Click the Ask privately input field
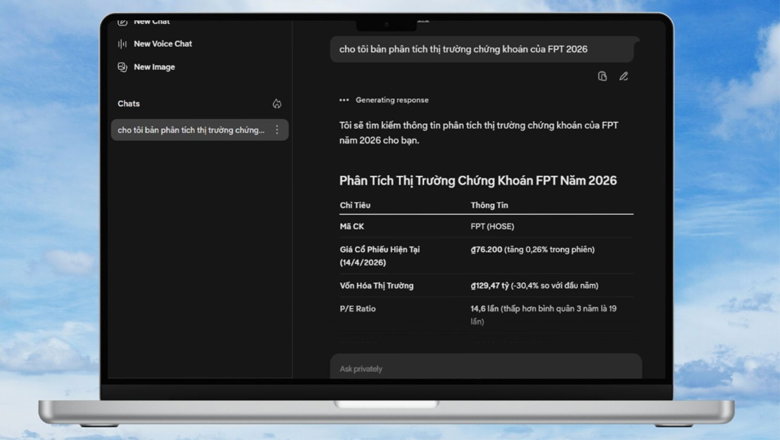 click(x=486, y=368)
